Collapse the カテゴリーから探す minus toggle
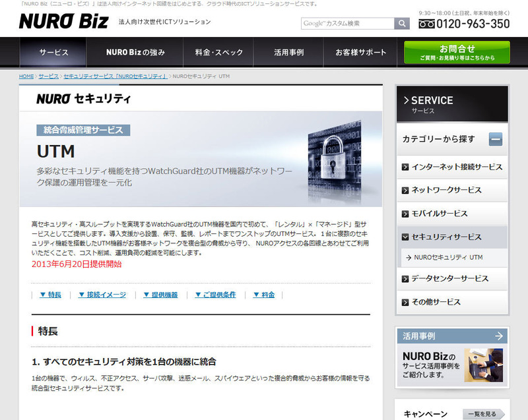Screen dimensions: 528x420 [x=496, y=139]
